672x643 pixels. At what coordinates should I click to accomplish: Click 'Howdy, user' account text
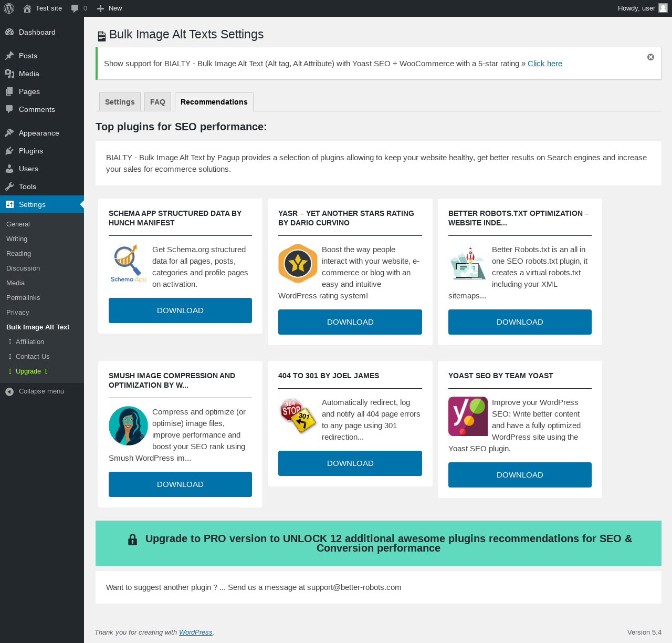(x=636, y=8)
